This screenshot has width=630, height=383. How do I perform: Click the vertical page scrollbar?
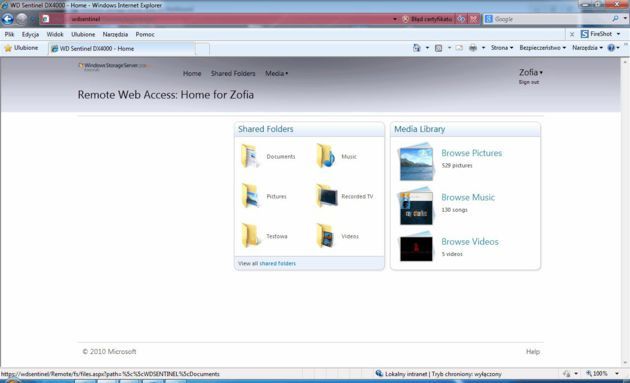(x=625, y=212)
